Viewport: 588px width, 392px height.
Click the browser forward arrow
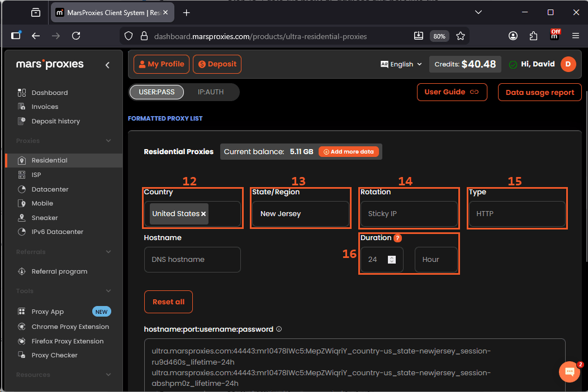tap(56, 36)
